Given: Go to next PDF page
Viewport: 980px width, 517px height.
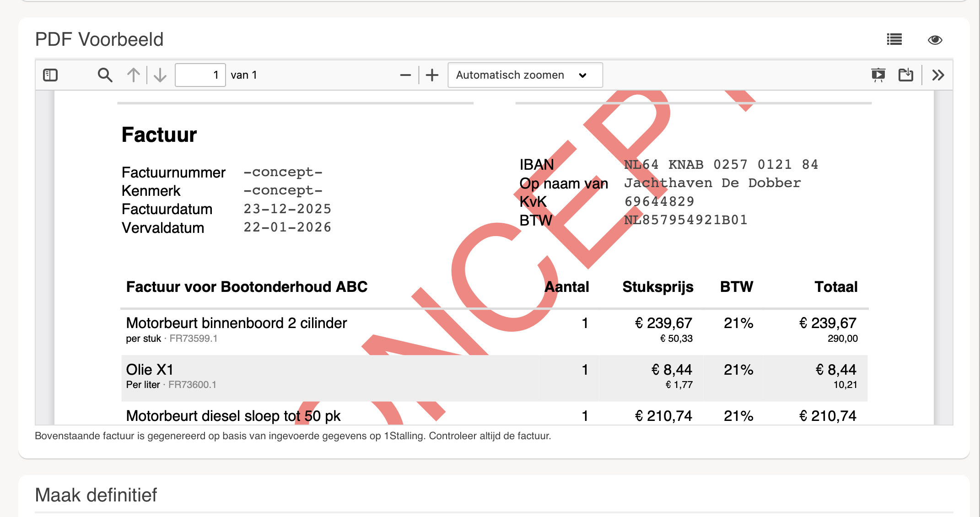Looking at the screenshot, I should click(x=160, y=75).
